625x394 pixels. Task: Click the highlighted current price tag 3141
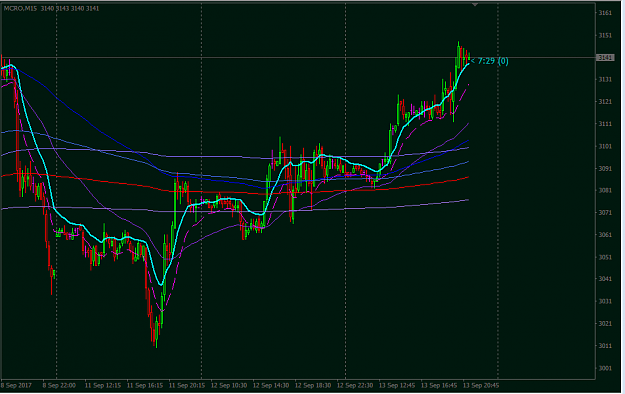[x=605, y=58]
